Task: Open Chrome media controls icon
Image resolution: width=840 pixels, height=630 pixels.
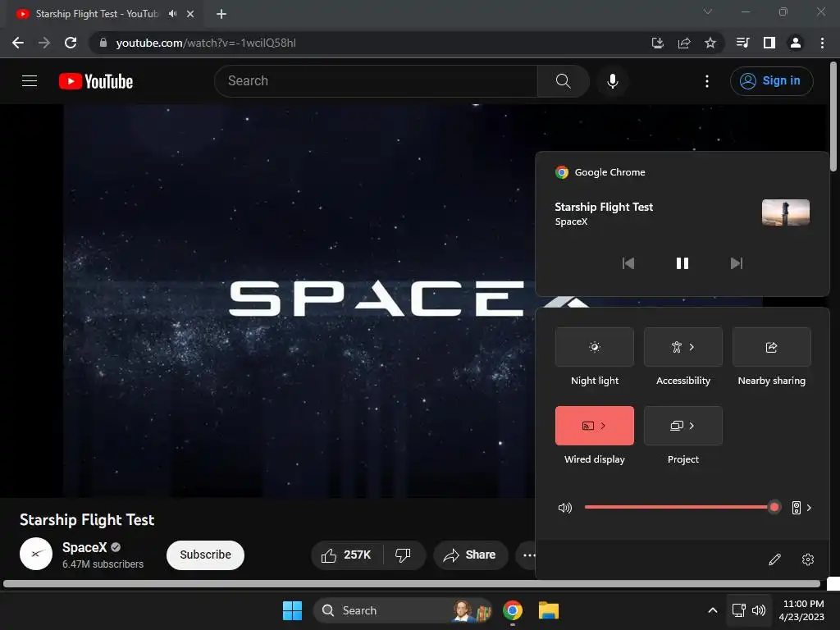Action: 742,43
